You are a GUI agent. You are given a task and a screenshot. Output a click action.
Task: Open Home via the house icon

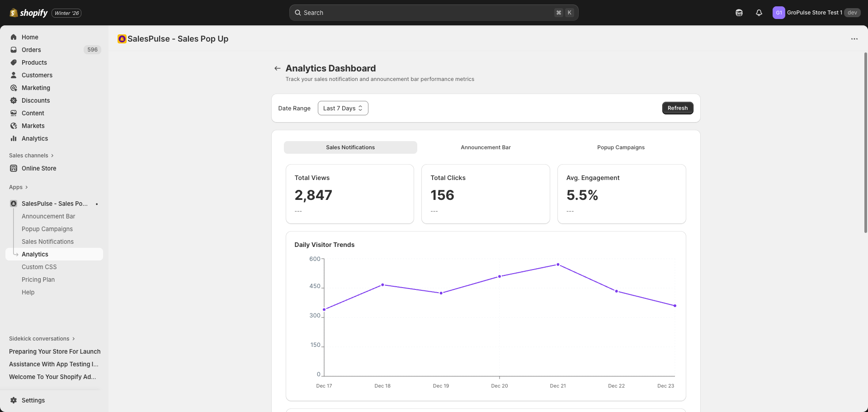tap(14, 37)
